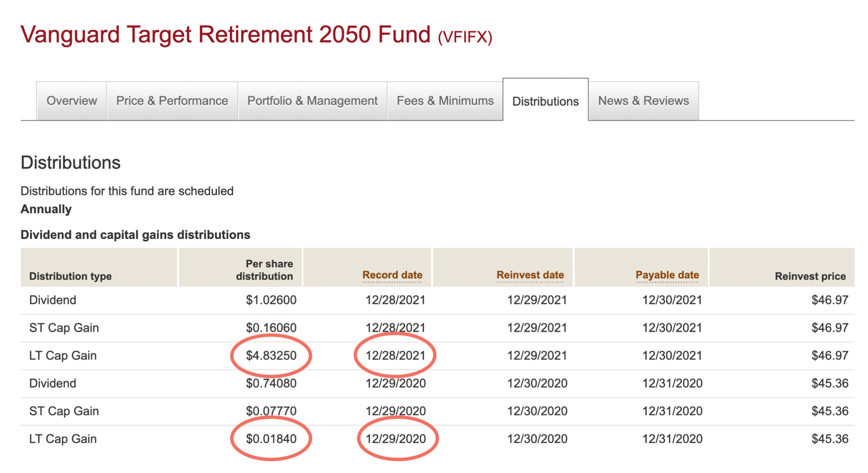Screen dimensions: 868x473
Task: Select the $1.02600 dividend amount
Action: click(x=271, y=300)
